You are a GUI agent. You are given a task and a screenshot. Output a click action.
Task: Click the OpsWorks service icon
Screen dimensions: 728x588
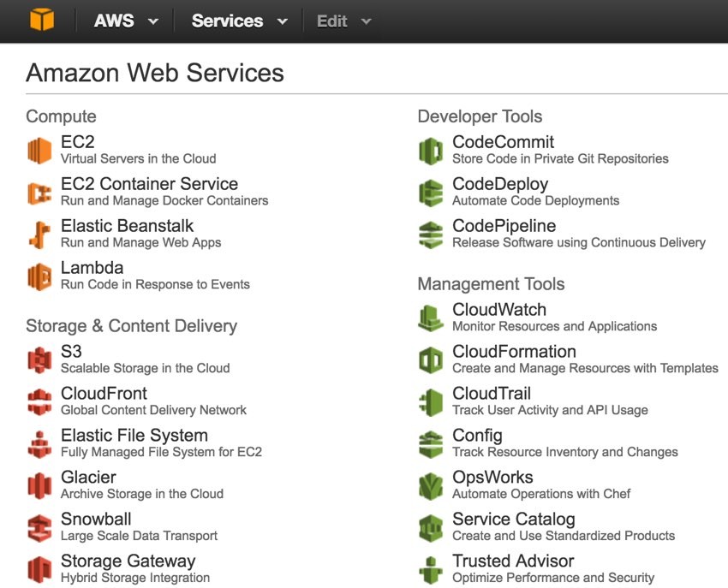431,486
